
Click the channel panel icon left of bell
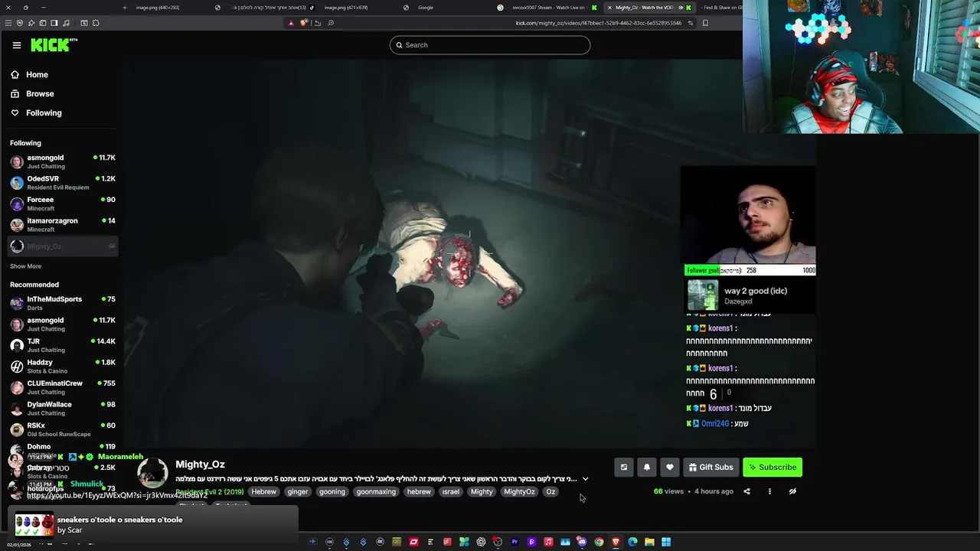[623, 467]
